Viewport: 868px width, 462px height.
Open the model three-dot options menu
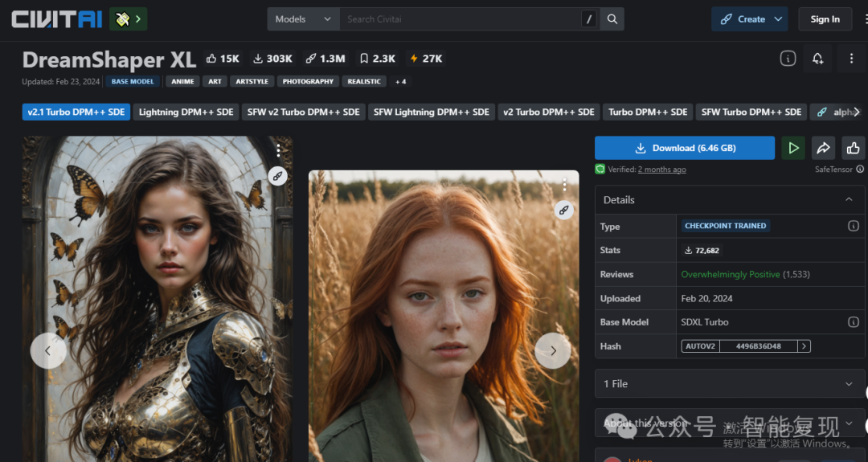(851, 58)
